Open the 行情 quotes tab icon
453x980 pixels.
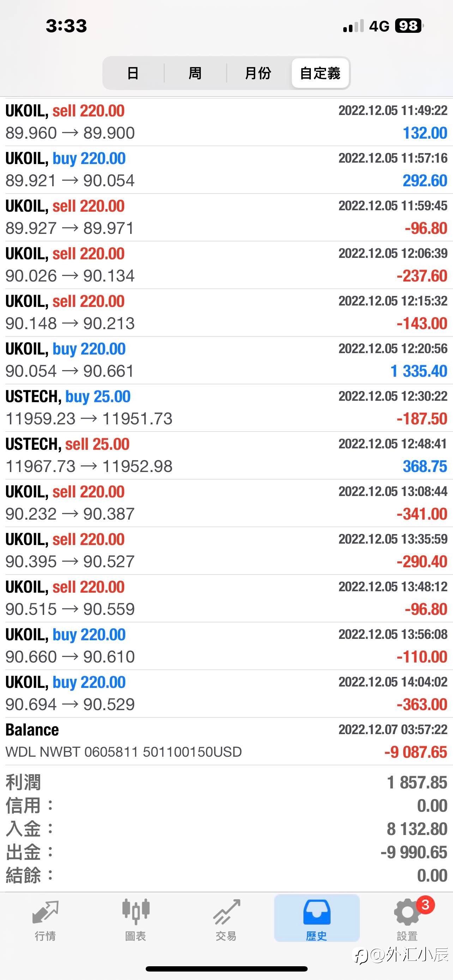click(45, 912)
